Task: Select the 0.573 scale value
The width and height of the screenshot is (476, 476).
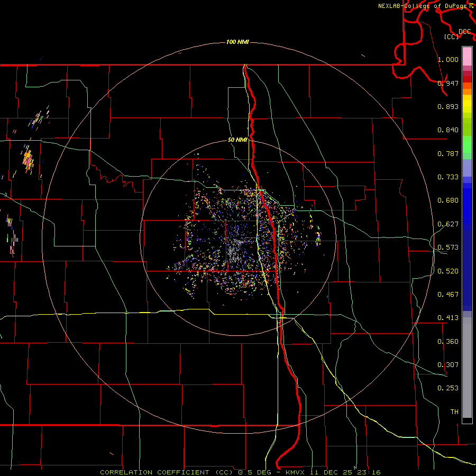Action: [448, 248]
